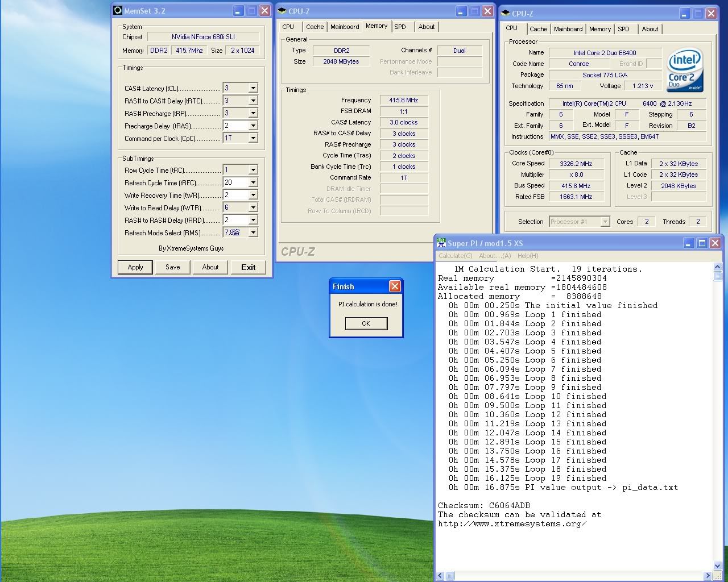This screenshot has height=582, width=728.
Task: Open Cache tab in Memory CPU-Z window
Action: 315,27
